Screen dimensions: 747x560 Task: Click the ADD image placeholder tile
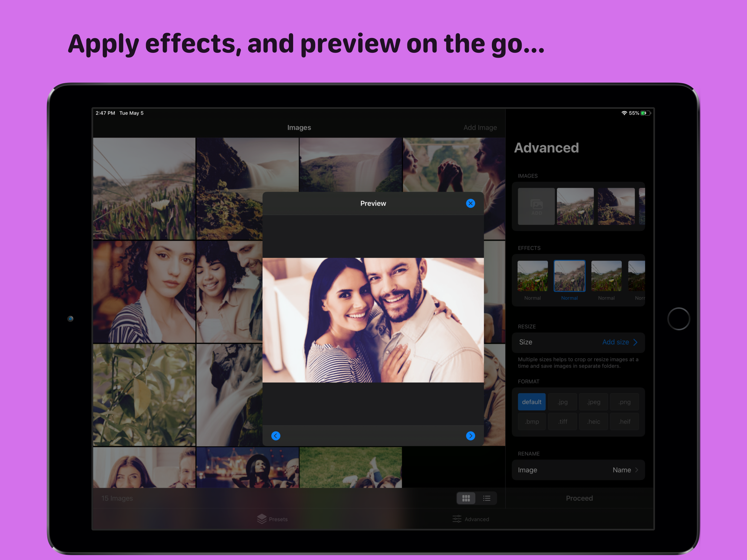536,206
